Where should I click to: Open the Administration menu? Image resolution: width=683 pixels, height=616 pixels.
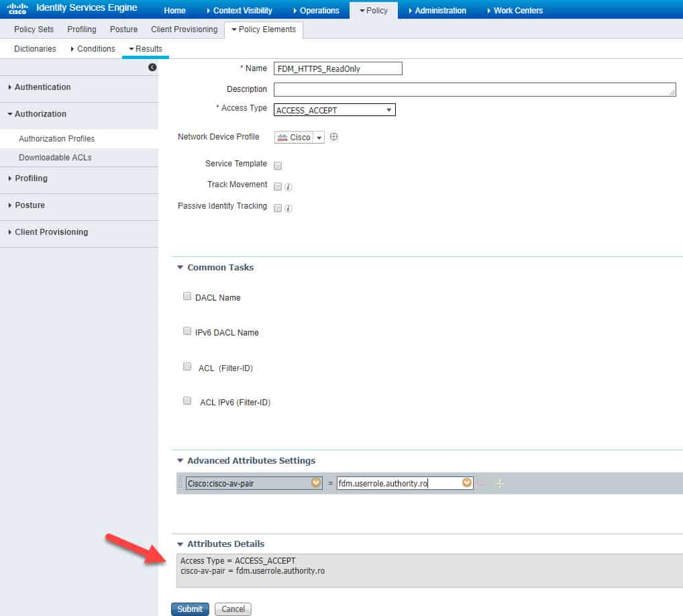[437, 11]
